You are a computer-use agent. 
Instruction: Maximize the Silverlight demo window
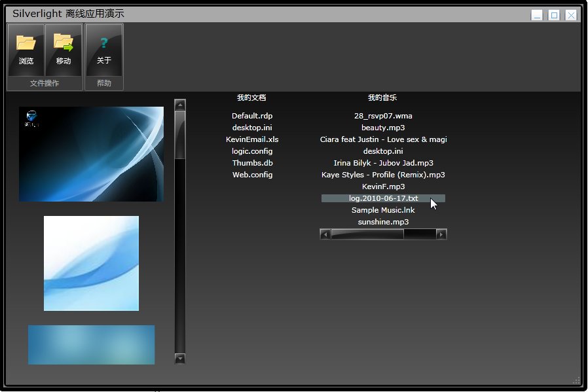click(x=554, y=15)
